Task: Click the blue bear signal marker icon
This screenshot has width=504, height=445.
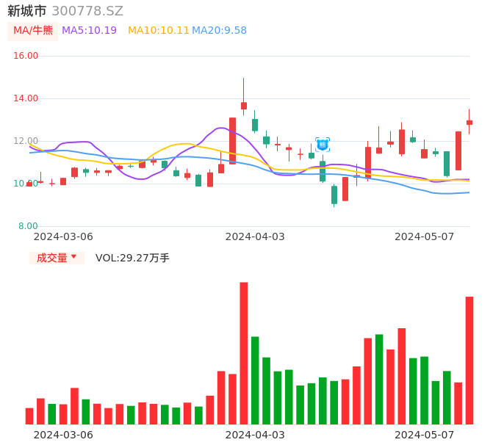Action: tap(323, 145)
